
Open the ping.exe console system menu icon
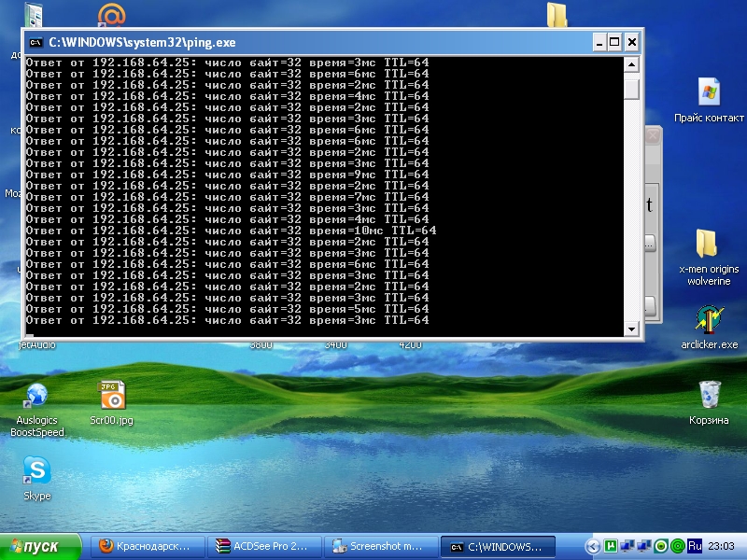tap(35, 42)
